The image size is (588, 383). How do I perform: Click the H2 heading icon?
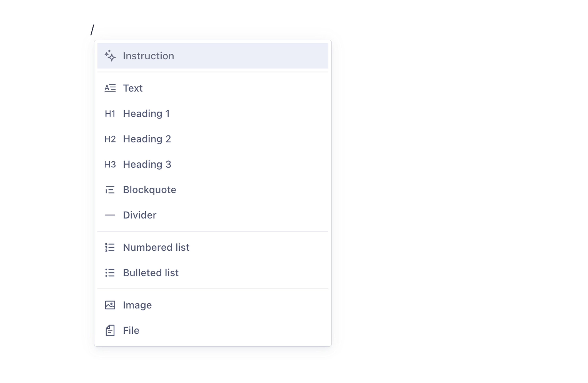(x=110, y=139)
